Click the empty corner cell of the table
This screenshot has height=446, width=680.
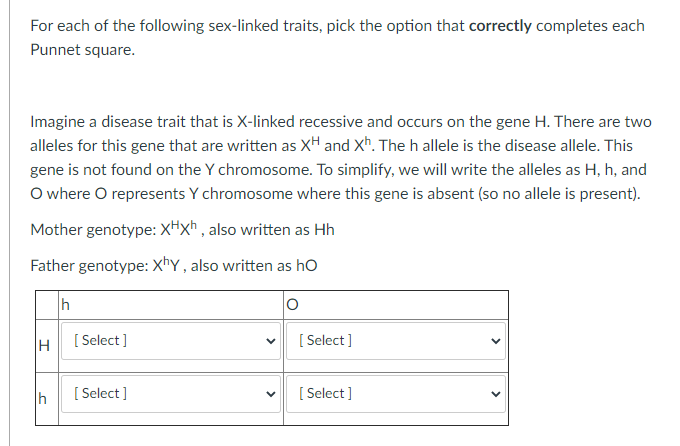point(47,305)
